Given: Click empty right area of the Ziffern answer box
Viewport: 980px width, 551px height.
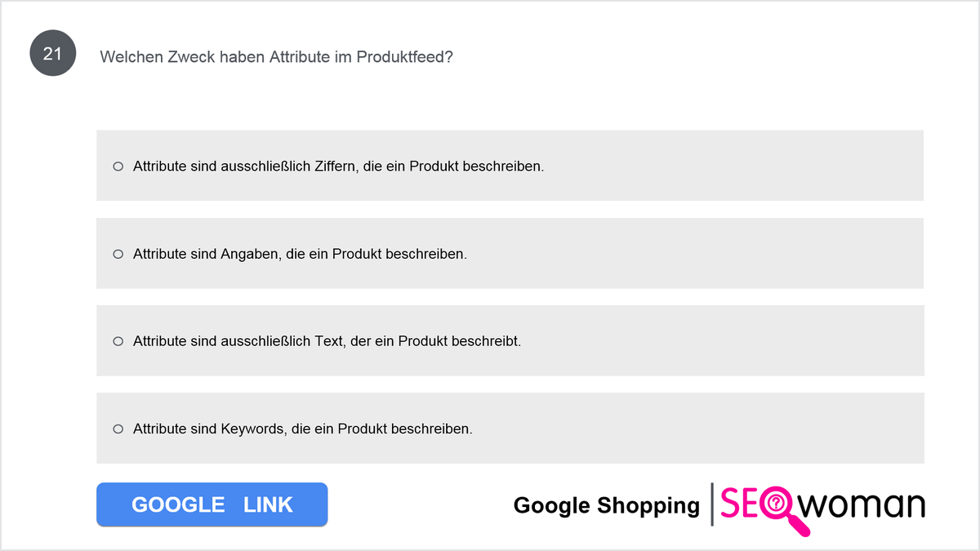Looking at the screenshot, I should pyautogui.click(x=735, y=166).
